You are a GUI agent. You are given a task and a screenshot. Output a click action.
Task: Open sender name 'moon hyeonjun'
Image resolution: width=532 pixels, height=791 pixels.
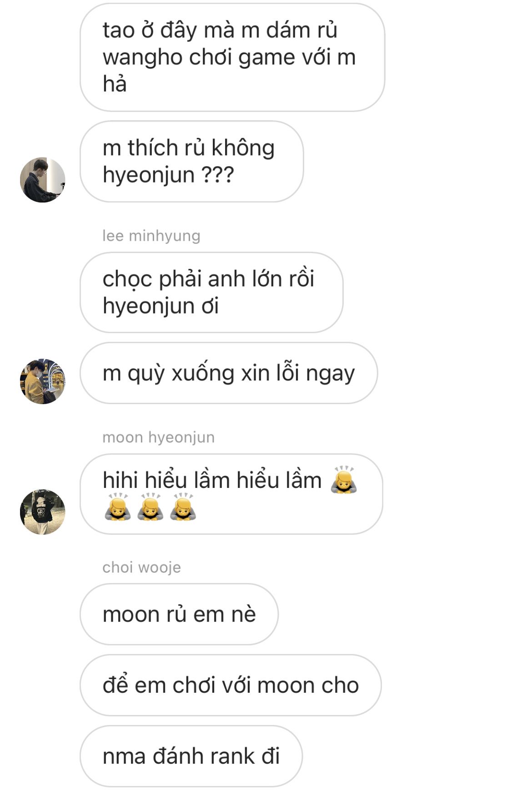[158, 437]
